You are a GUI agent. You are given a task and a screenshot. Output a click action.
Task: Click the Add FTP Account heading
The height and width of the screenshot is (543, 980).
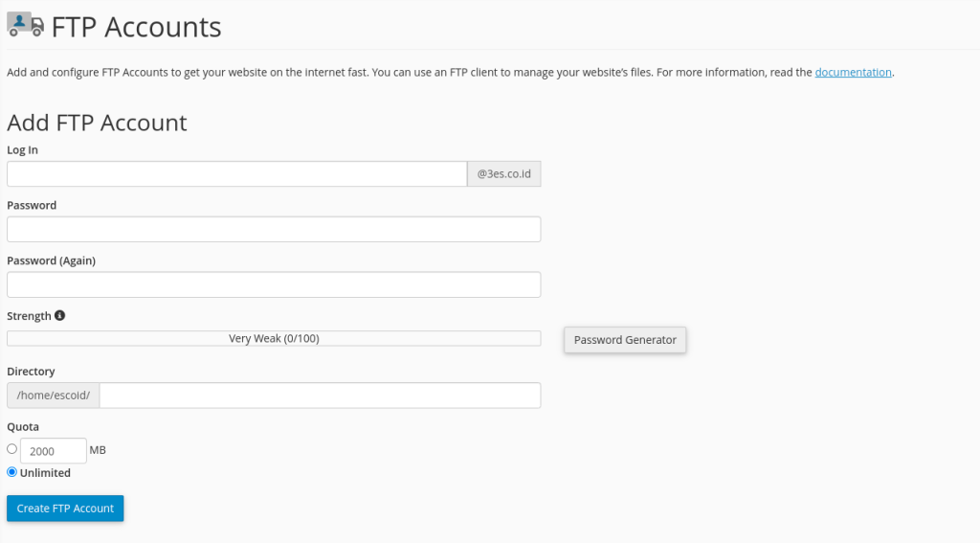tap(97, 123)
